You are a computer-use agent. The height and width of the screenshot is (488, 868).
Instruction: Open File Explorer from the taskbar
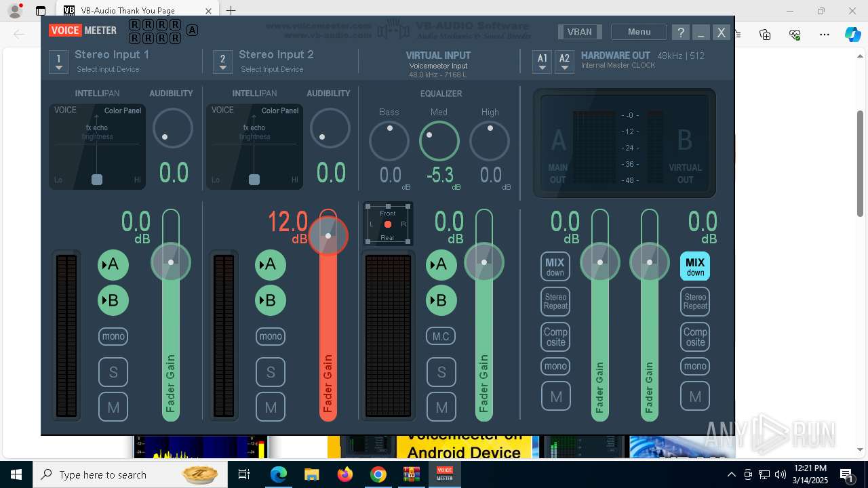click(x=312, y=474)
